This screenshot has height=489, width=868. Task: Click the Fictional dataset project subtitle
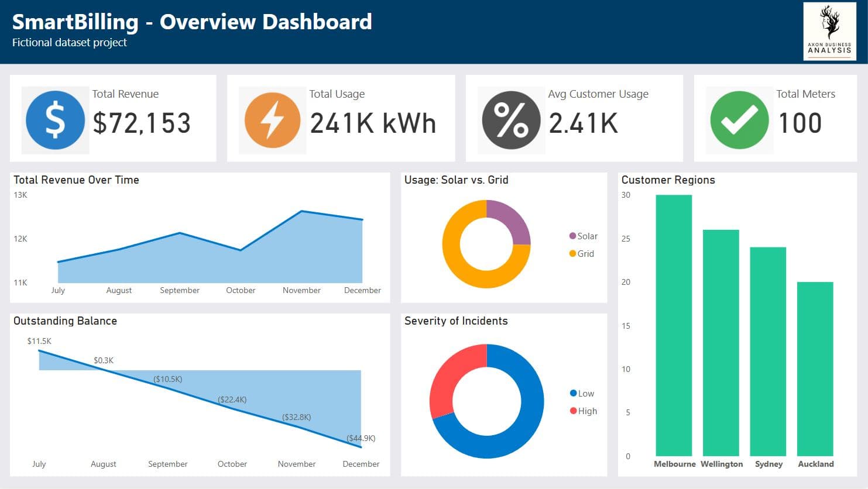click(70, 43)
